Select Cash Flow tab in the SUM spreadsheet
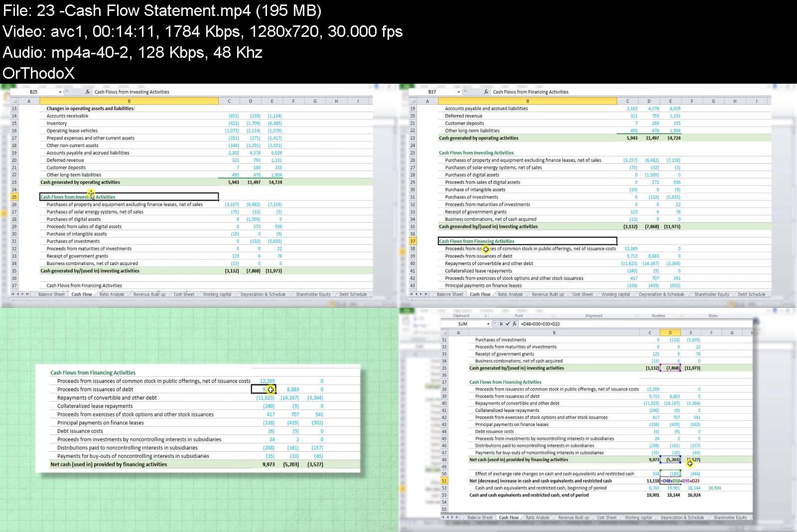The image size is (797, 532). (x=509, y=518)
